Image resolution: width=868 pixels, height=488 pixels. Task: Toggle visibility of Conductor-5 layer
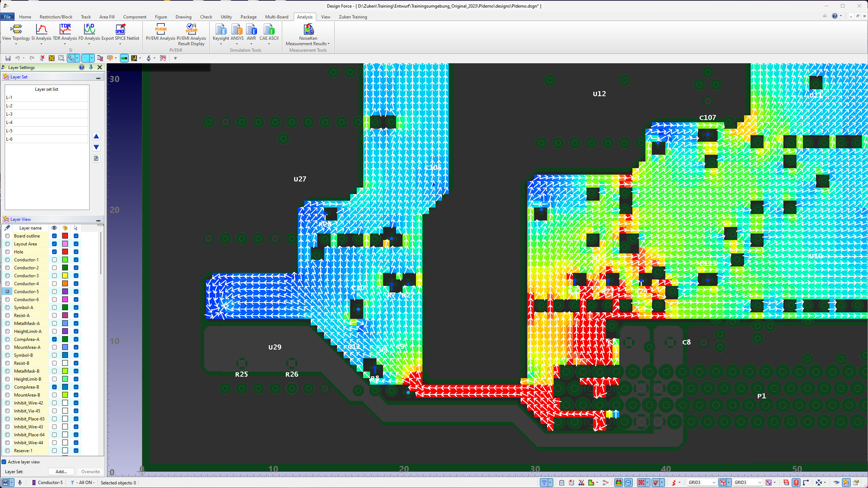(x=54, y=291)
